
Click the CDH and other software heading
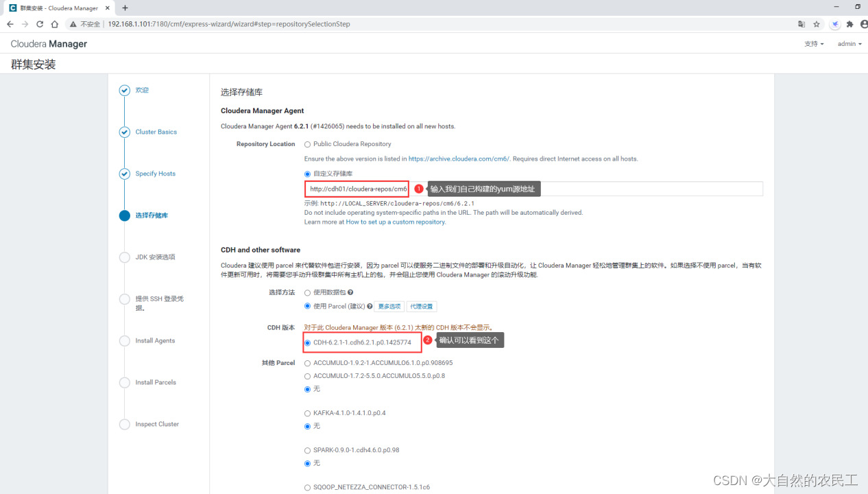(261, 250)
